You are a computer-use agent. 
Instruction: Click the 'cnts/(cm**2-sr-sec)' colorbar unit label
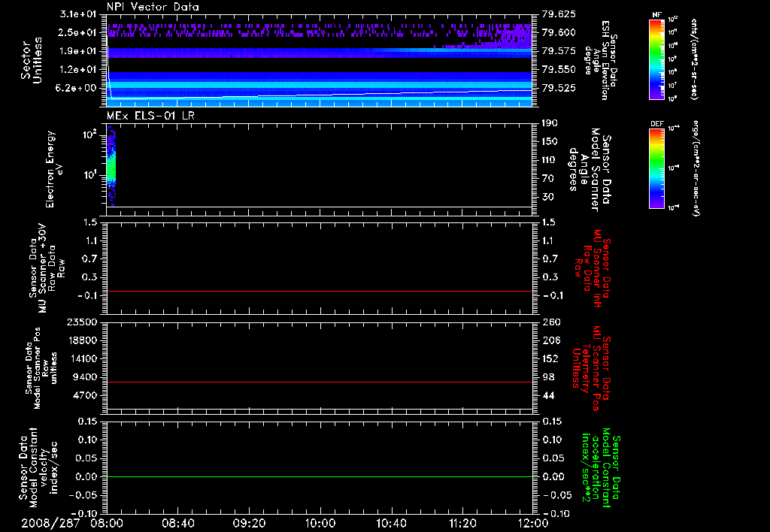(x=694, y=59)
